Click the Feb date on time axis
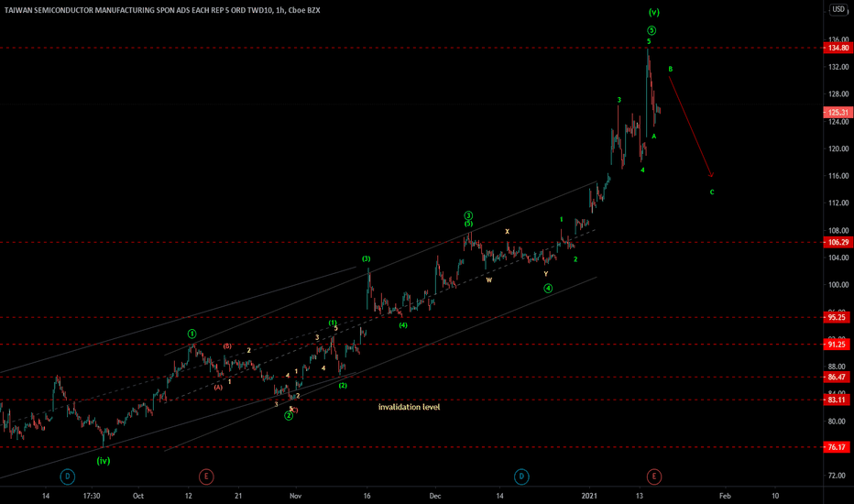854x504 pixels. click(x=725, y=496)
